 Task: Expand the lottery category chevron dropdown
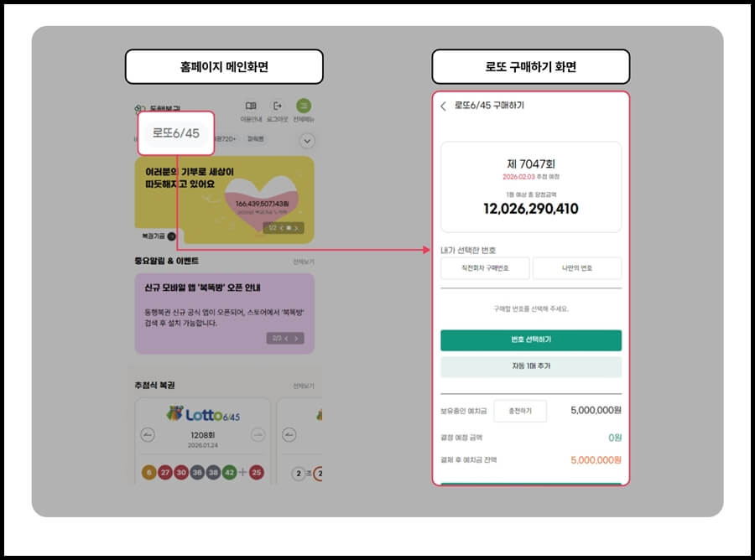pos(307,141)
